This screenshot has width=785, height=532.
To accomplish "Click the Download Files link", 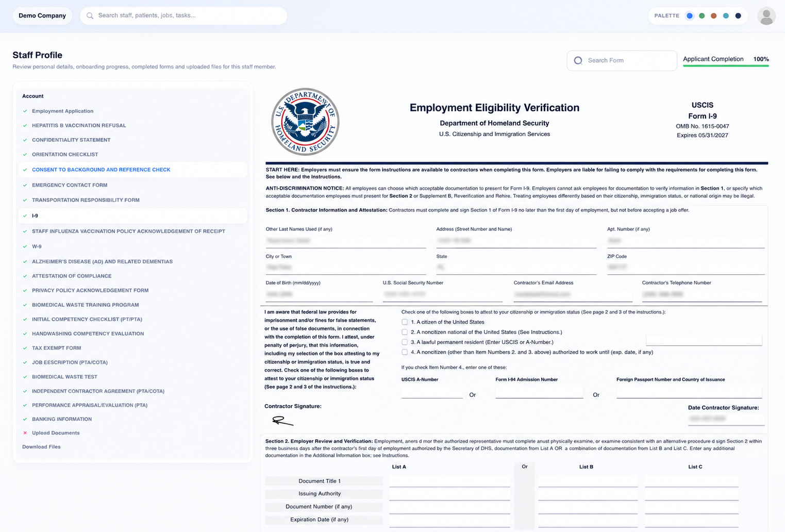I will pos(41,447).
